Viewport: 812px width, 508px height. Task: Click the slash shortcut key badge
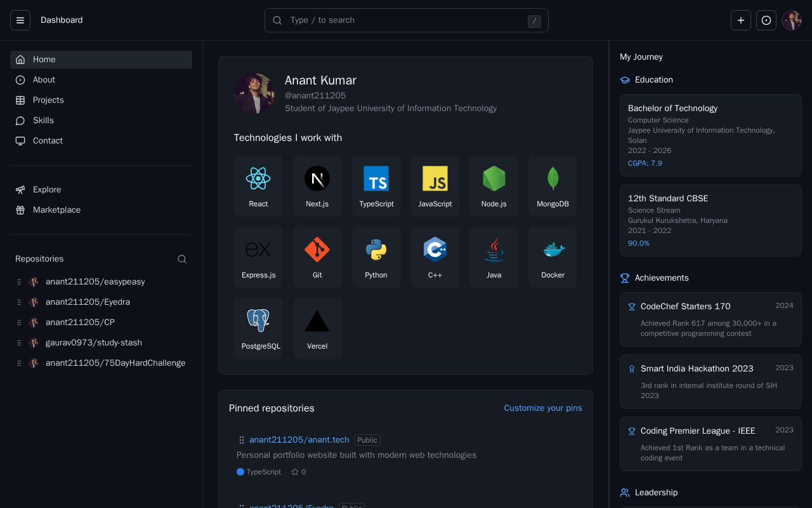[x=534, y=22]
